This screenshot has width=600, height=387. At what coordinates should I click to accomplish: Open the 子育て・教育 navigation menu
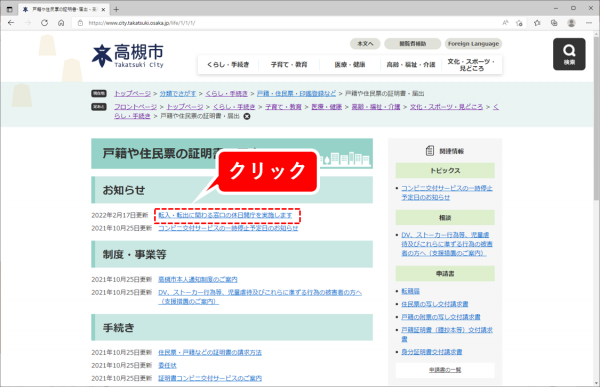pos(289,65)
